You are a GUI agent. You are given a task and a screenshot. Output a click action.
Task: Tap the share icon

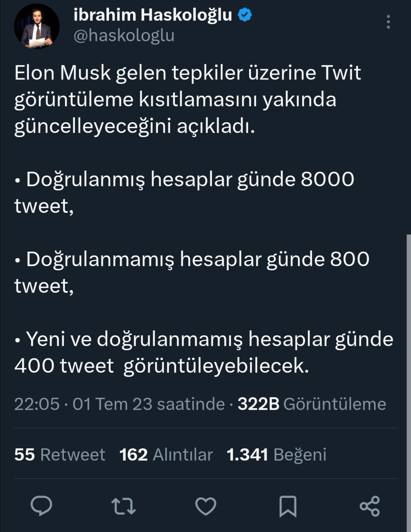[x=370, y=506]
